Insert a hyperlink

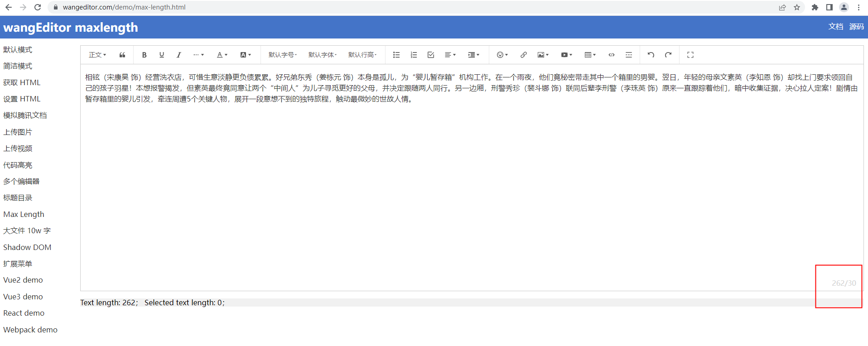523,55
